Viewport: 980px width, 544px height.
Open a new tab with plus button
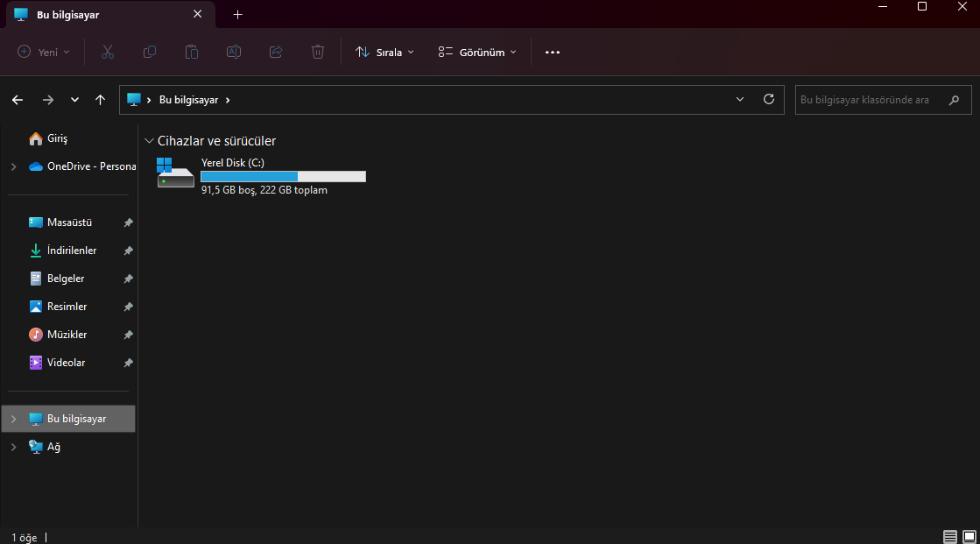click(x=237, y=14)
